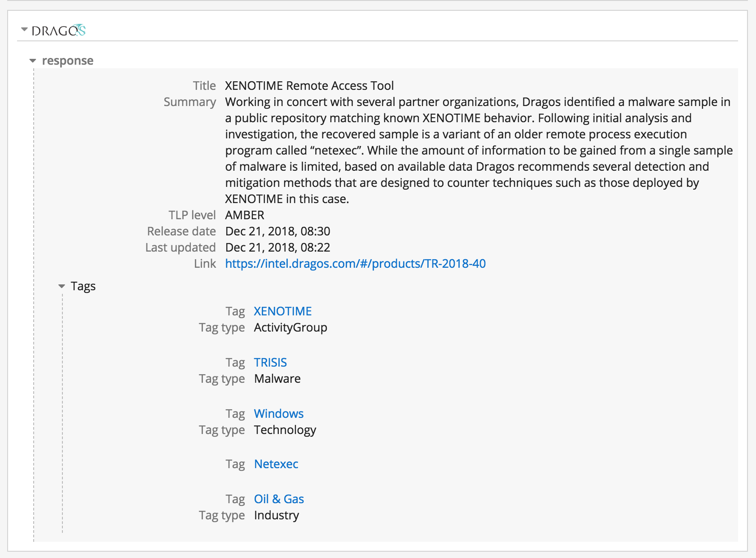Click the release date value 08:30
This screenshot has width=756, height=558.
point(277,231)
